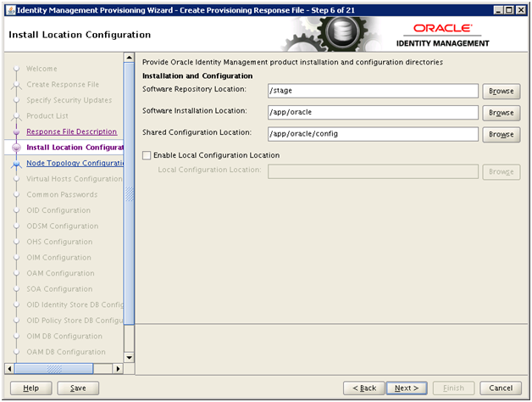
Task: Go to Response File Description step
Action: [72, 131]
